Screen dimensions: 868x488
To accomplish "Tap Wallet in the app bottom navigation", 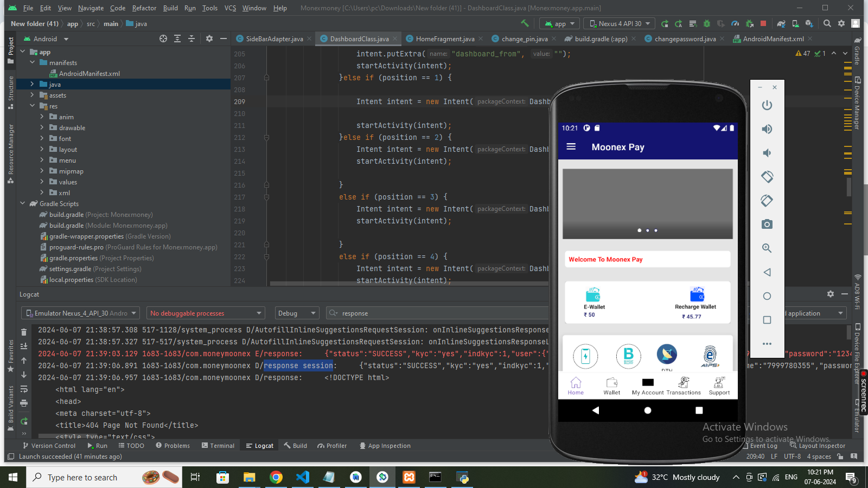I will pos(611,386).
